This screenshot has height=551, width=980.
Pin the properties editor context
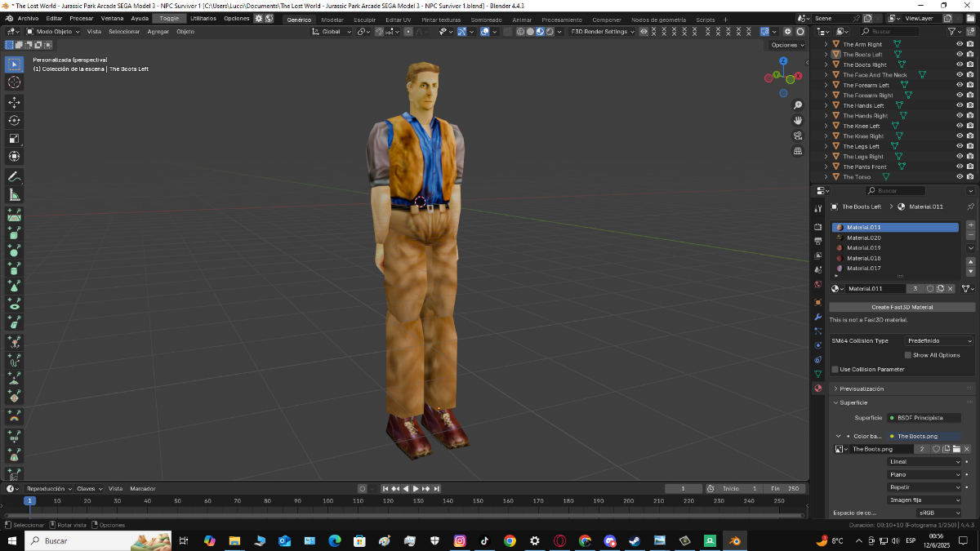coord(969,207)
